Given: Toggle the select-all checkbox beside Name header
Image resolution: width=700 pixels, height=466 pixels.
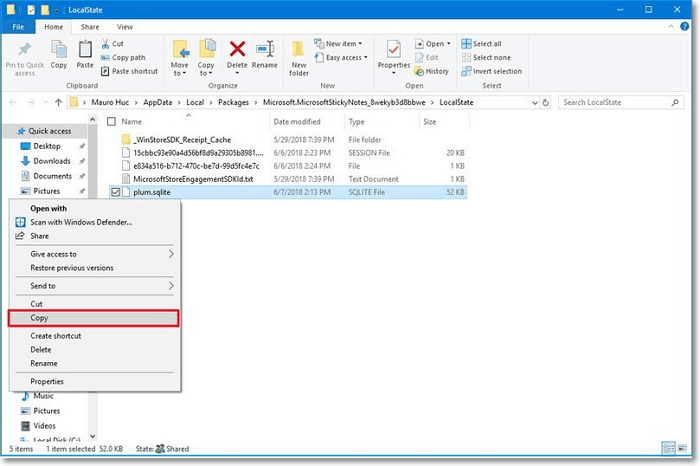Looking at the screenshot, I should coord(112,121).
